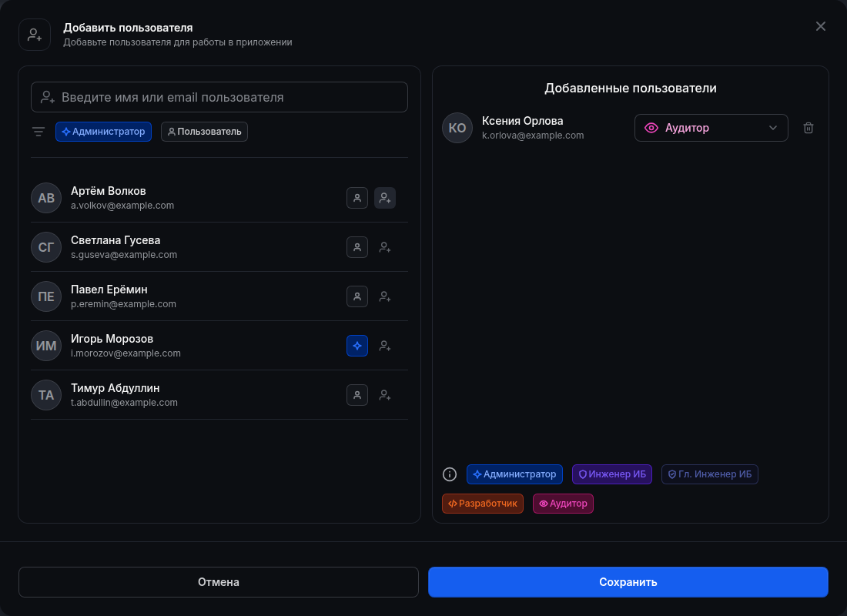Click the role icon for Артём Волков
Viewport: 847px width, 616px height.
[x=357, y=199]
